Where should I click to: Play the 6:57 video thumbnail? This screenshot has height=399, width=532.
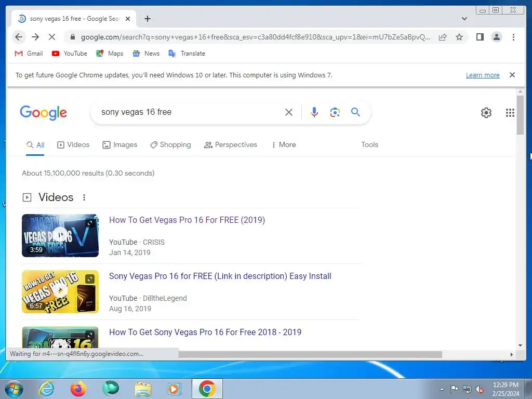tap(60, 291)
